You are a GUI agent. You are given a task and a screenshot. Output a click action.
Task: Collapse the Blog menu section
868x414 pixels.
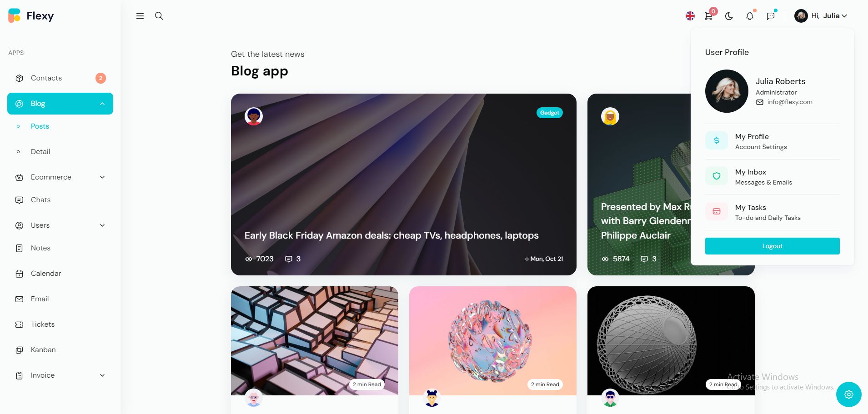(x=60, y=104)
